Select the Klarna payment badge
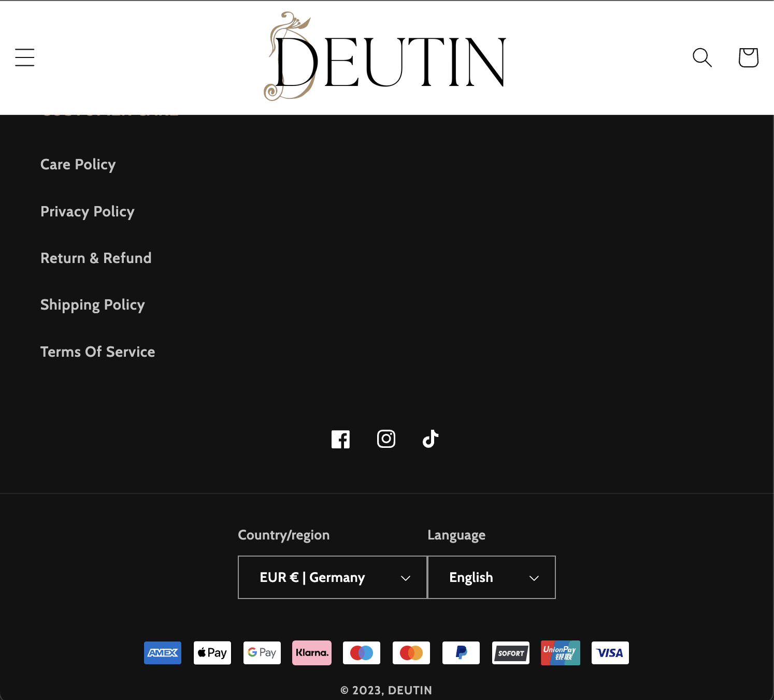This screenshot has width=774, height=700. 311,653
